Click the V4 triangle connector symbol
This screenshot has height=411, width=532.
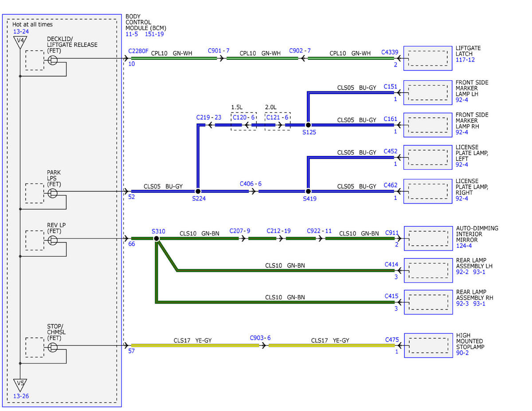[x=20, y=43]
